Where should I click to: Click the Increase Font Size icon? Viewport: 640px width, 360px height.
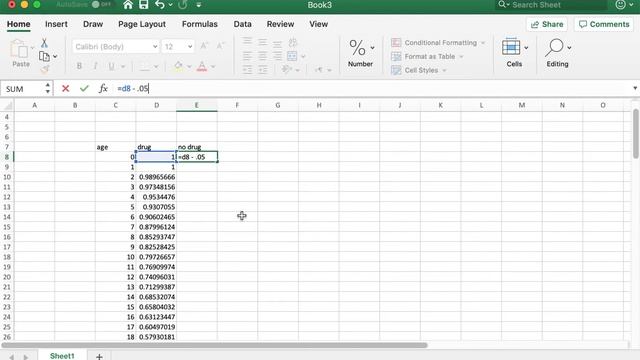204,46
